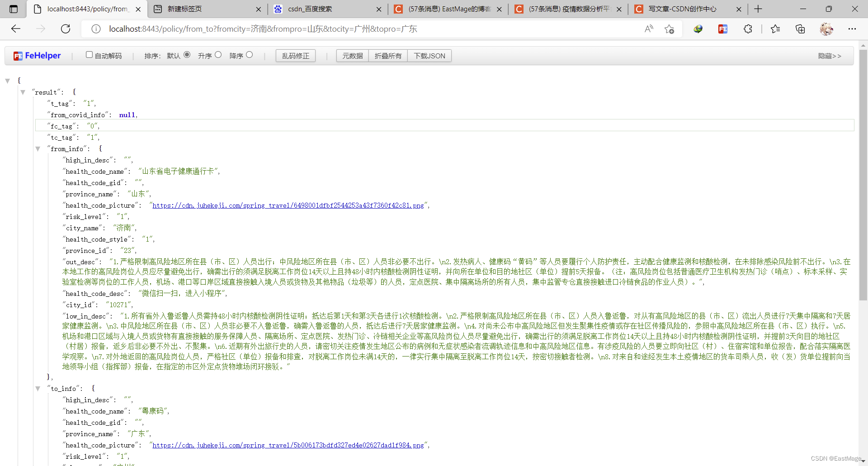Click the browser refresh icon
Screen dimensions: 868x466
point(66,29)
